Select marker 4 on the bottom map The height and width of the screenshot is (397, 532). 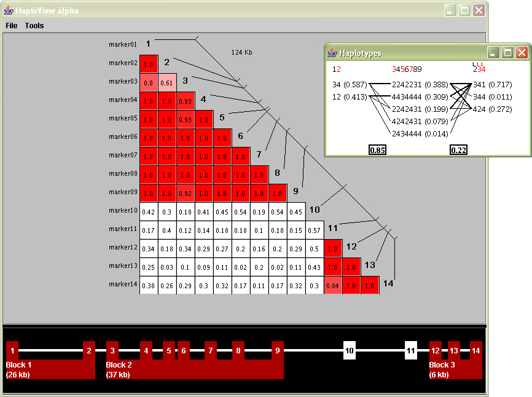pos(146,350)
